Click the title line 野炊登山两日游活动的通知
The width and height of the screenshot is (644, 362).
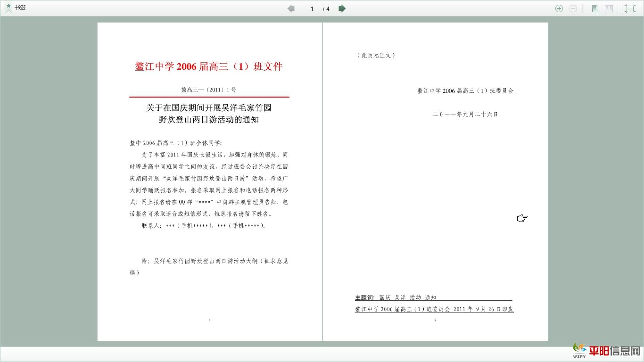[x=209, y=120]
